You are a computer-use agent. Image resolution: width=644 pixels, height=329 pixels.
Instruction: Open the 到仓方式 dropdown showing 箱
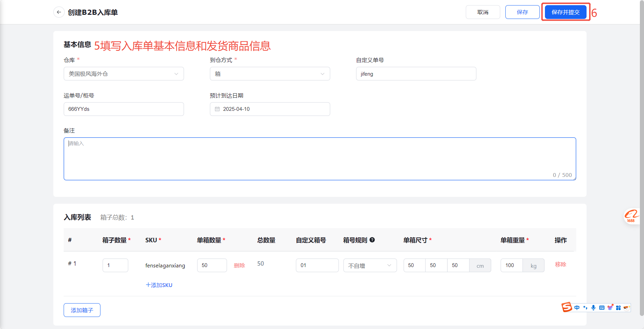[x=270, y=74]
